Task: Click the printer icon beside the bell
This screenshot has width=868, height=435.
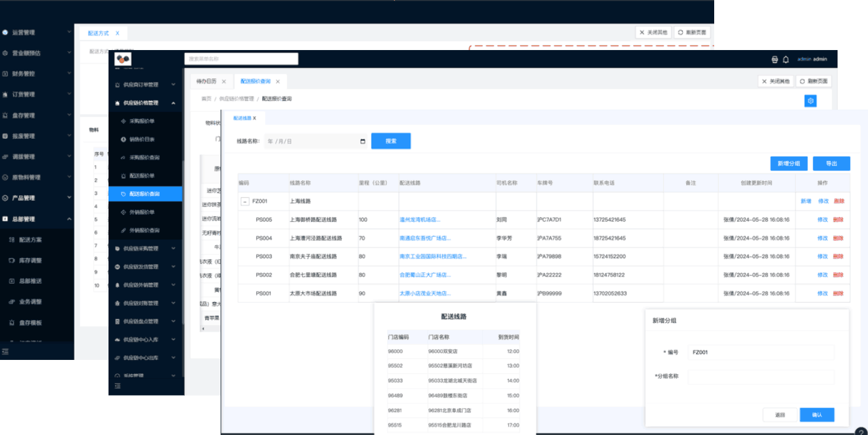Action: pyautogui.click(x=774, y=60)
